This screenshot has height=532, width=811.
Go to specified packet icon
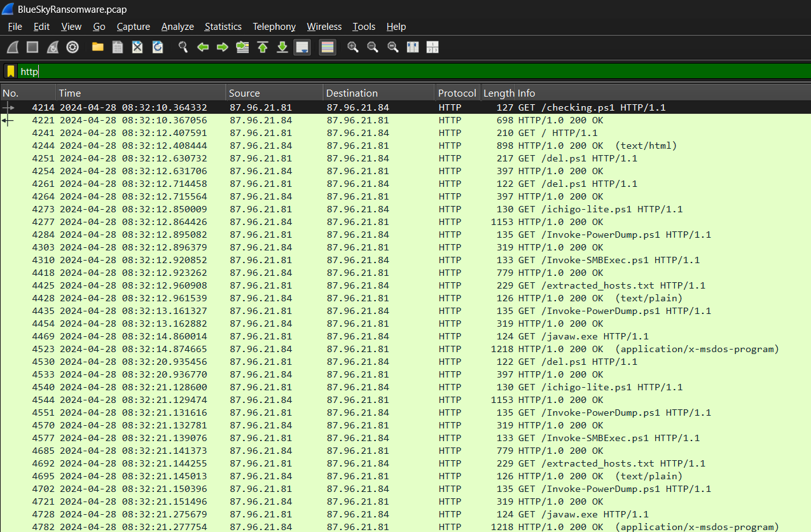coord(242,47)
